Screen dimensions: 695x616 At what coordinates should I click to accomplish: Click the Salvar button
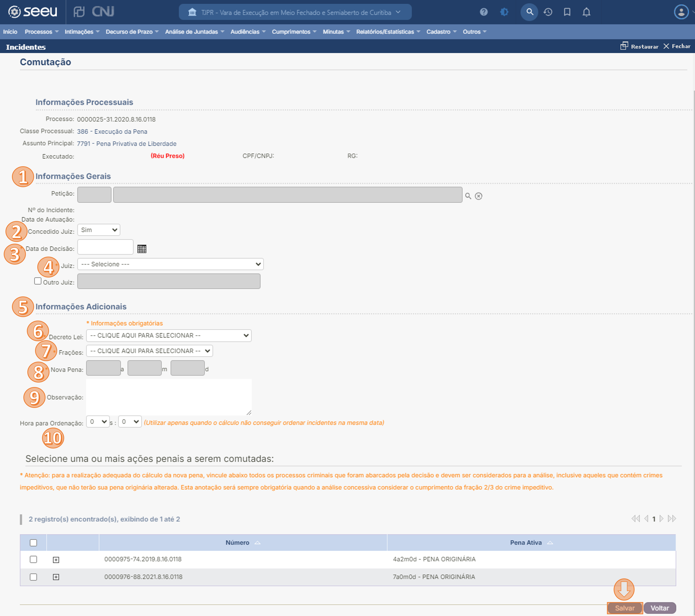coord(625,608)
